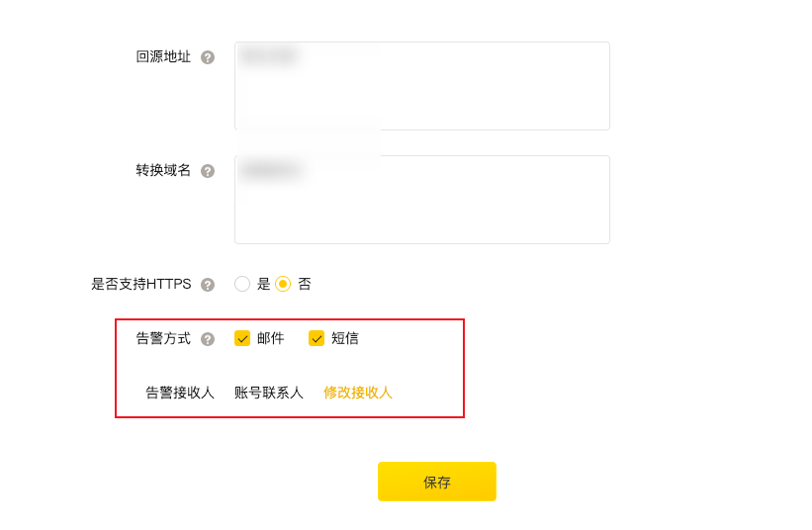
Task: Uncheck the 邮件 alert checkbox
Action: [242, 338]
